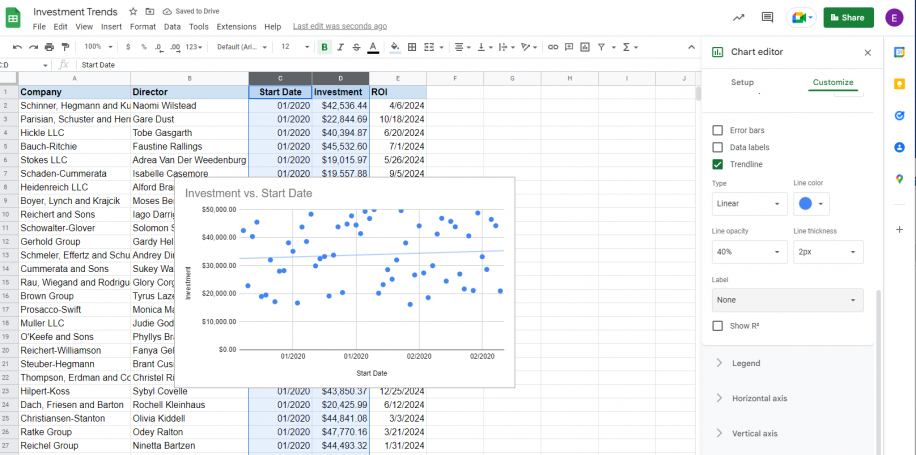Open the Borders tool
The width and height of the screenshot is (916, 455).
412,47
